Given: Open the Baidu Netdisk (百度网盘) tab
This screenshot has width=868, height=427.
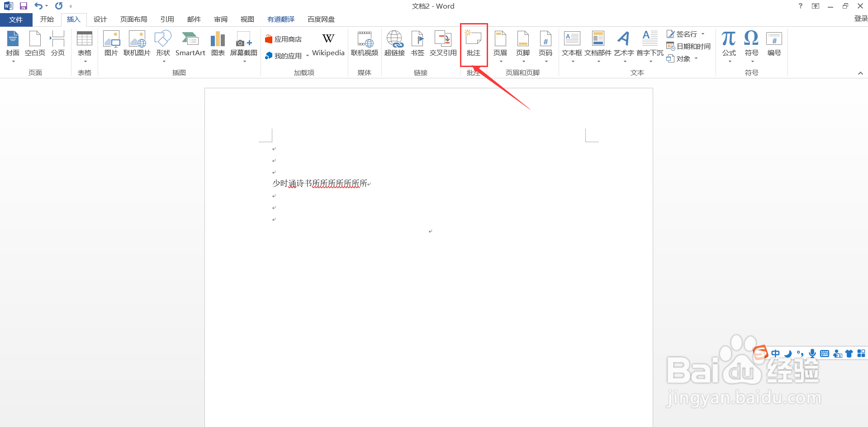Looking at the screenshot, I should 321,19.
